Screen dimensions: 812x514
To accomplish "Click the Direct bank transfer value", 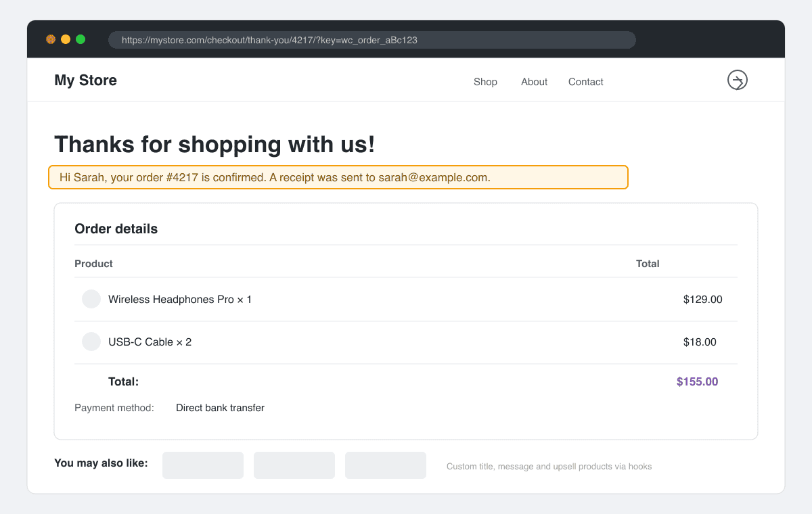I will click(x=220, y=408).
